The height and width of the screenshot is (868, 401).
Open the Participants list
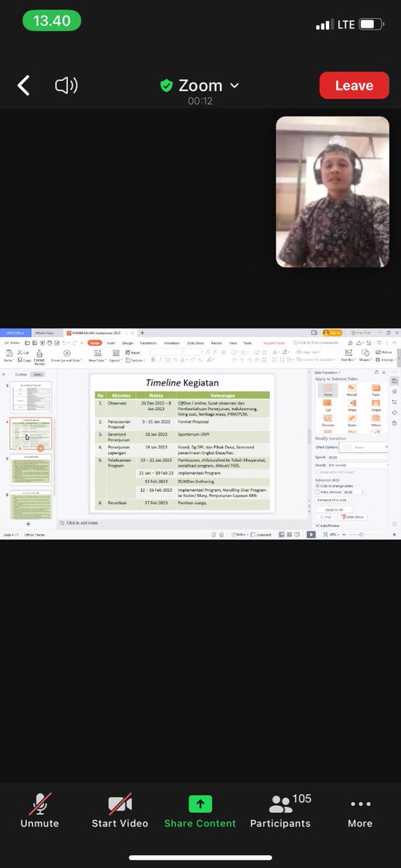280,810
